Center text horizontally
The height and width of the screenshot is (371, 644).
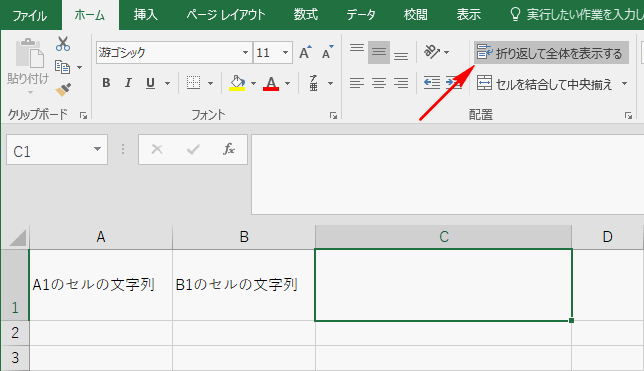[x=379, y=83]
